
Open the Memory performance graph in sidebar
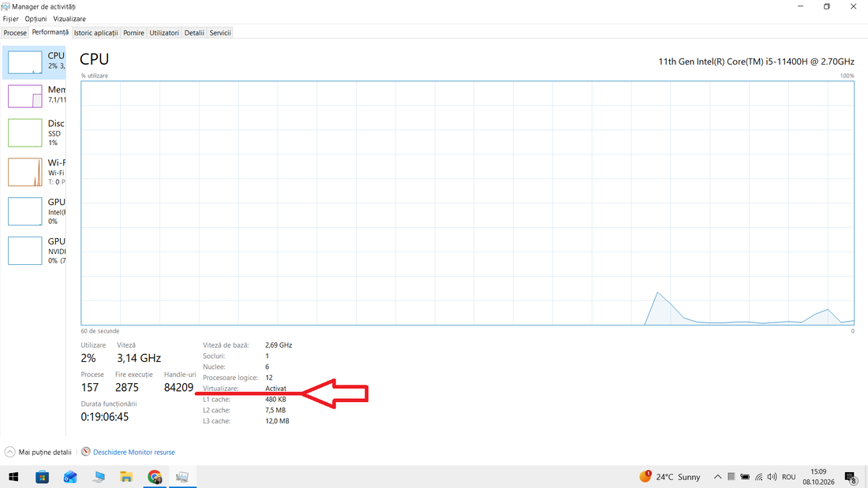25,96
